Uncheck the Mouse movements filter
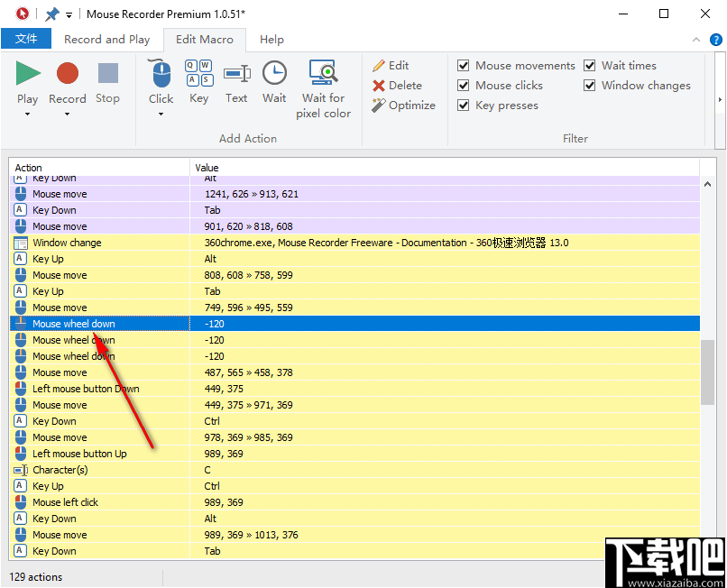This screenshot has height=588, width=727. [463, 65]
